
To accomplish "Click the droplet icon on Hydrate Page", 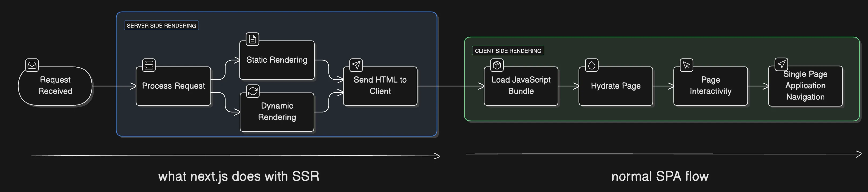I will tap(592, 65).
